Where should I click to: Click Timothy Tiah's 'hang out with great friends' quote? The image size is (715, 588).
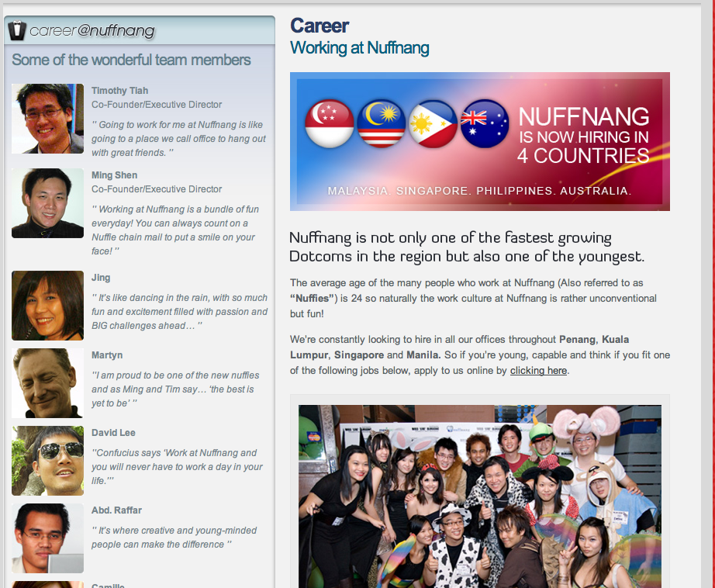[178, 139]
